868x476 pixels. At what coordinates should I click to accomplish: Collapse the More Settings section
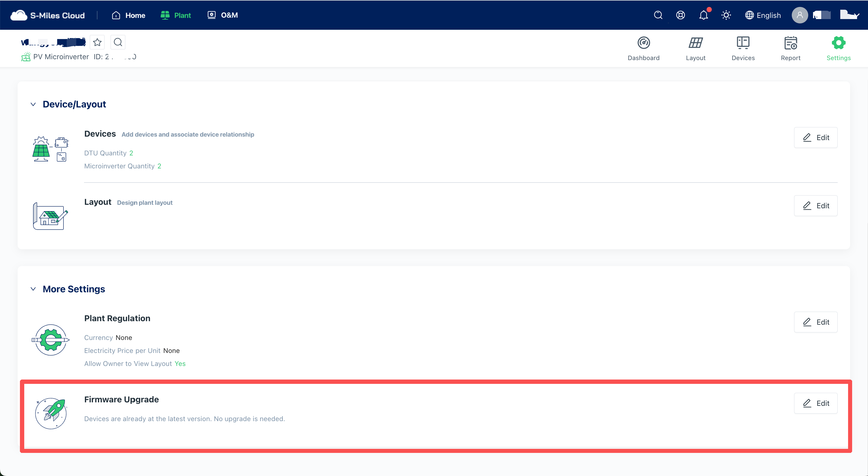click(x=33, y=289)
